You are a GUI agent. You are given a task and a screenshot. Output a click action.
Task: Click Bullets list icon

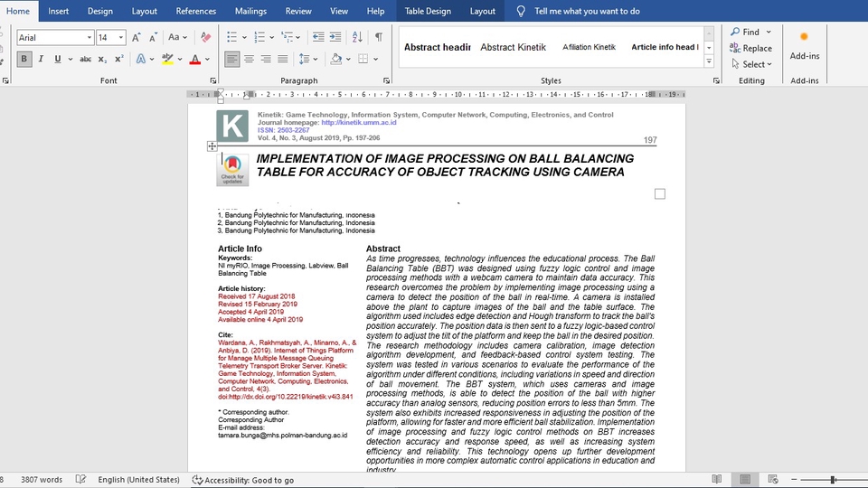pos(232,37)
